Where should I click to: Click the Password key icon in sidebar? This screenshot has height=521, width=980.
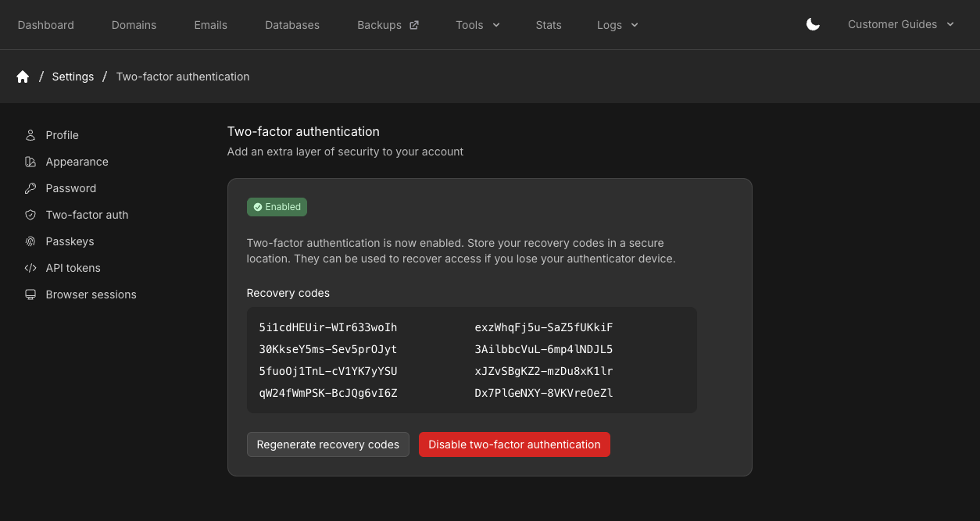point(30,188)
